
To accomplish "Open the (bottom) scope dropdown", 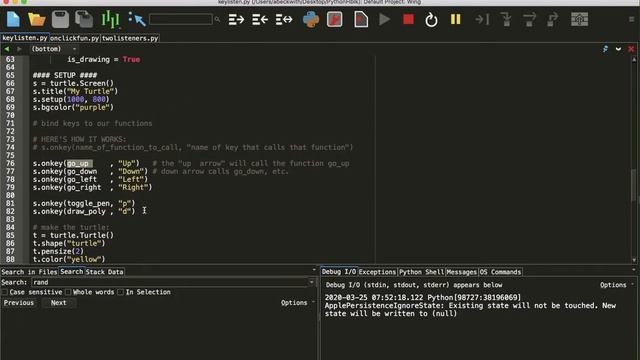I will 54,49.
